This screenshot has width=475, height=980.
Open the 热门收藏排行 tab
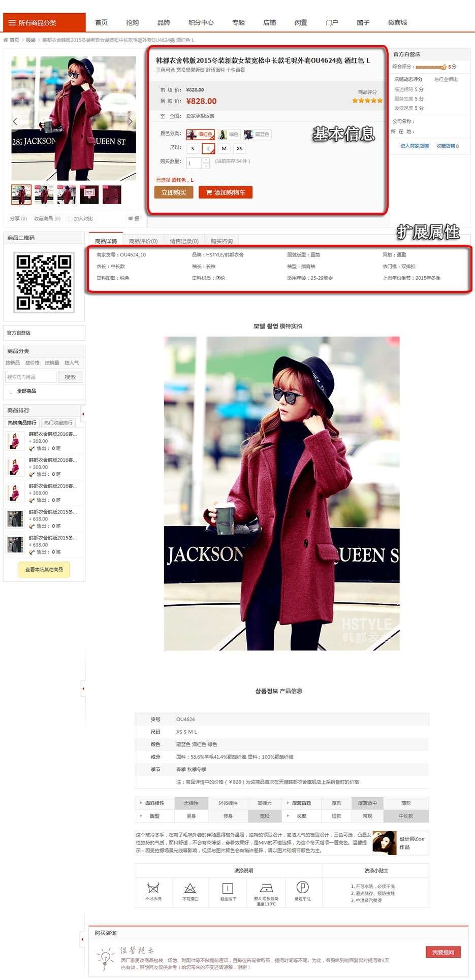click(58, 422)
